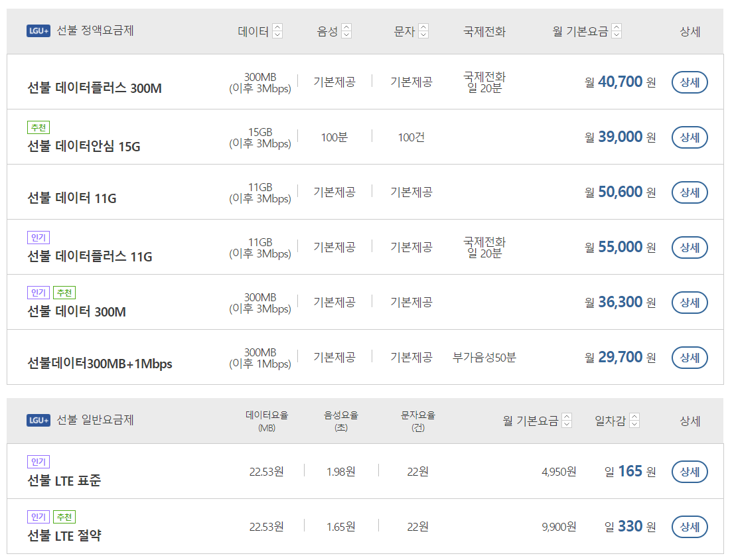Open 상세 for 선불 LTE 표준
The height and width of the screenshot is (560, 730).
tap(690, 472)
